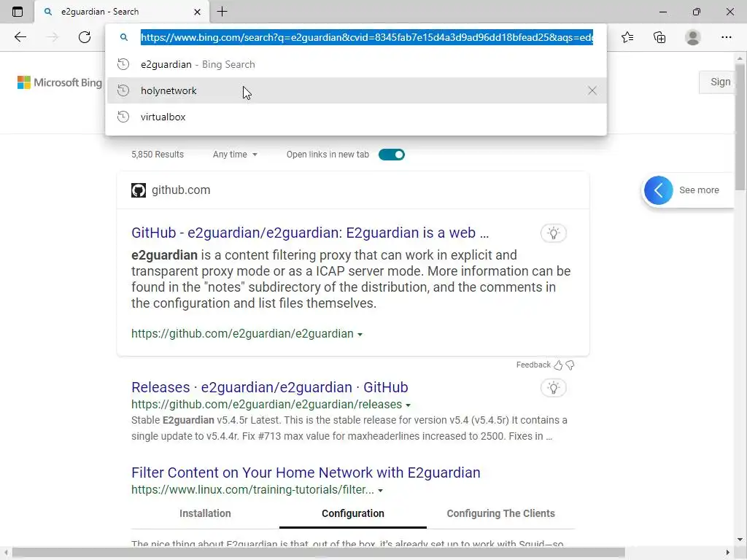Refresh the current page
Screen dimensions: 747x560
tap(85, 37)
